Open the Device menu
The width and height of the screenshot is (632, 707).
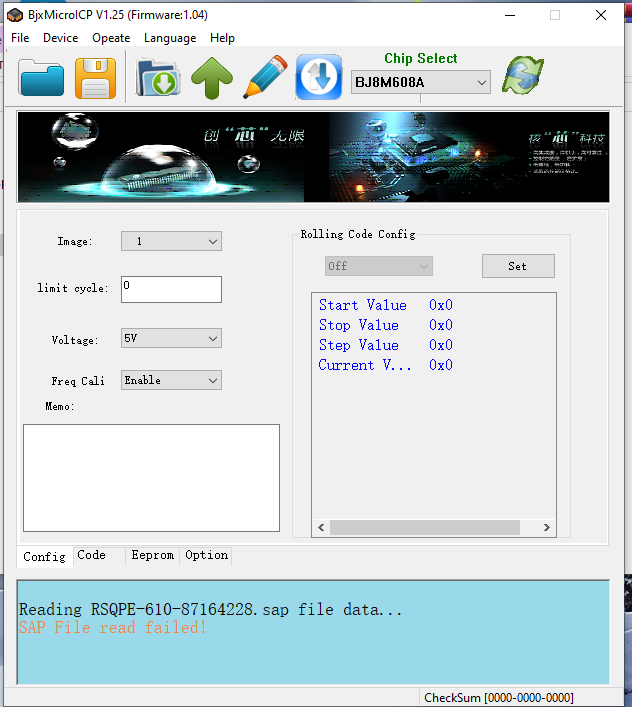60,38
